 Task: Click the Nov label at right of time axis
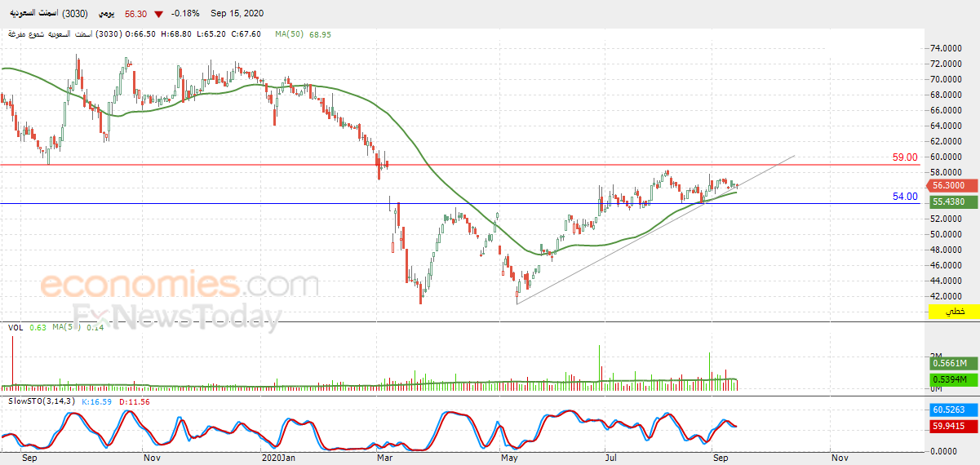point(840,458)
